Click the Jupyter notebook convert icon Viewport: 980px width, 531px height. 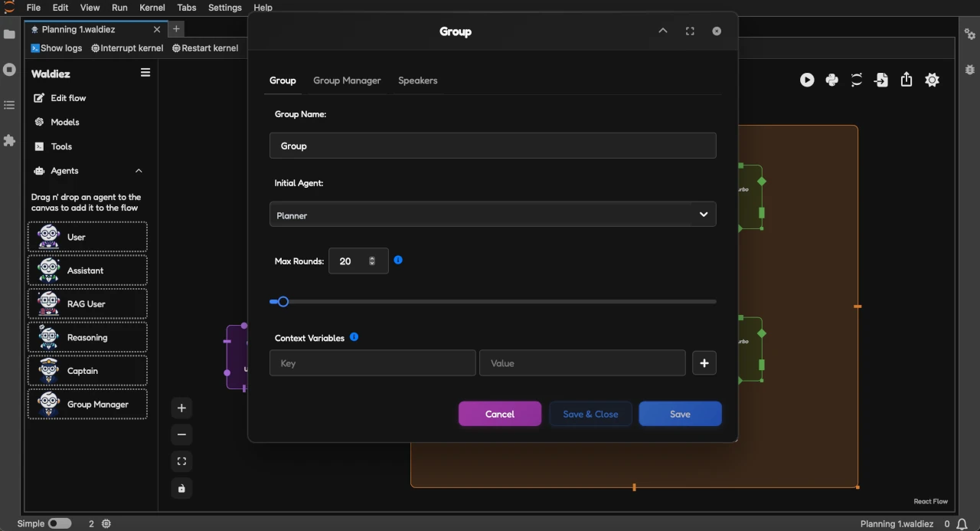click(857, 80)
